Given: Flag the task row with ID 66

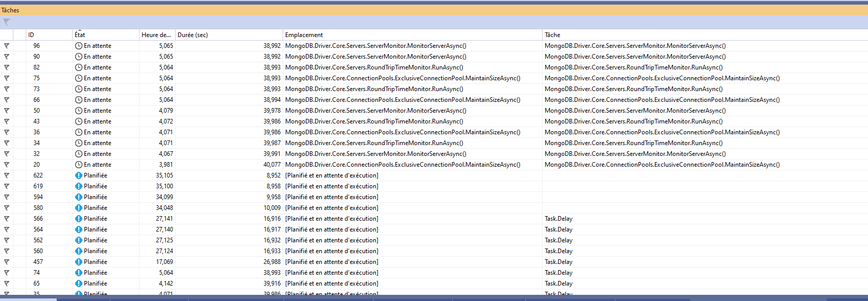Looking at the screenshot, I should (7, 100).
